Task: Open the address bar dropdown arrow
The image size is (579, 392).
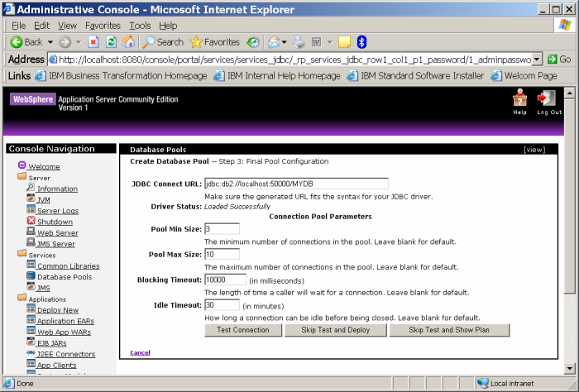Action: coord(536,60)
